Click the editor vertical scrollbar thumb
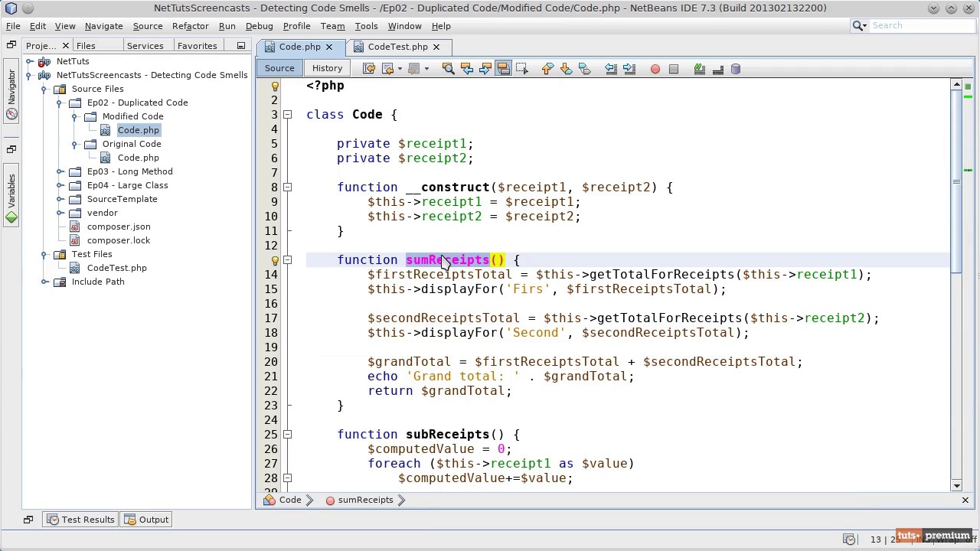The image size is (980, 551). [956, 180]
